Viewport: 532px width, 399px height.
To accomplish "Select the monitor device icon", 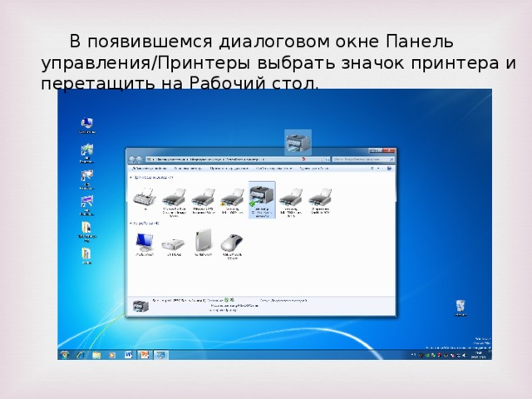I will [145, 244].
